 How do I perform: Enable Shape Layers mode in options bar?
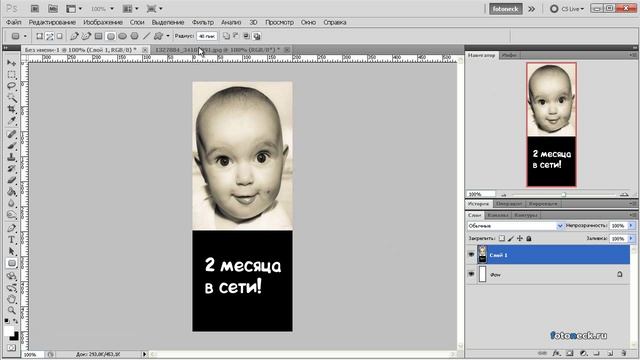click(39, 36)
